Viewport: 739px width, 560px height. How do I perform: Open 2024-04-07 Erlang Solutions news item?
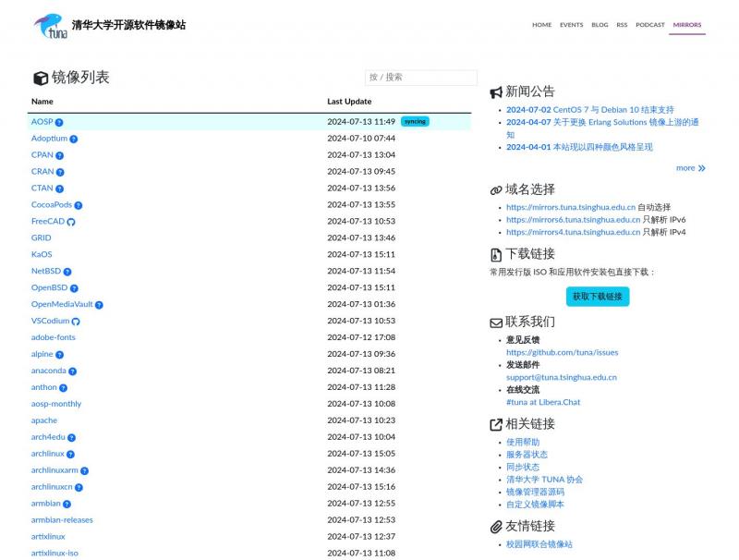coord(602,128)
